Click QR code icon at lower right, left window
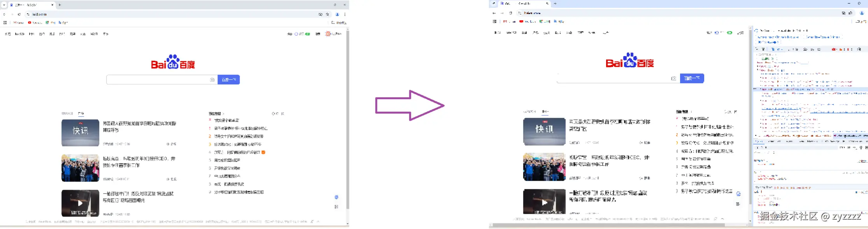This screenshot has height=229, width=868. (337, 206)
